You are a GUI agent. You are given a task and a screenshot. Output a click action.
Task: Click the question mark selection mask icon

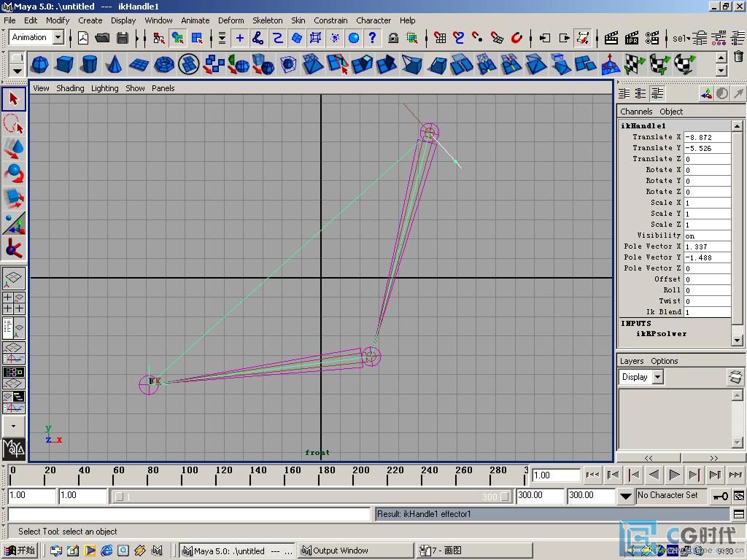(373, 38)
